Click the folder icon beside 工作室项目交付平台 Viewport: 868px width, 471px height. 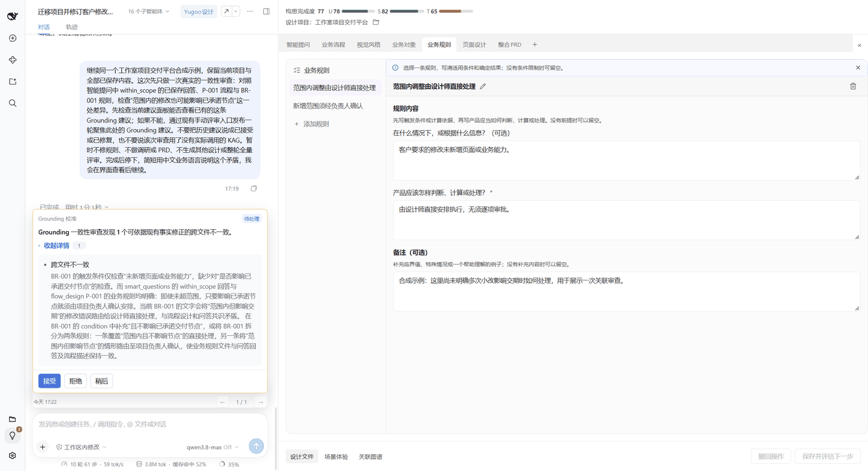point(376,22)
